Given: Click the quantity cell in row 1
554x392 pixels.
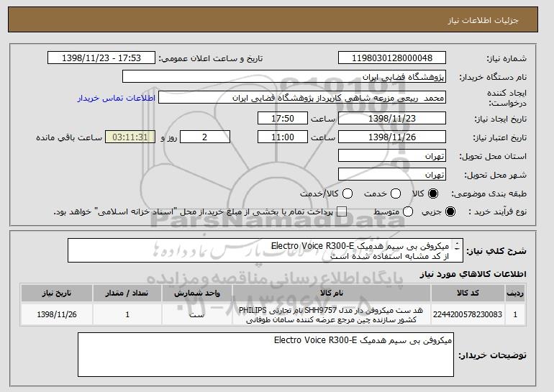Looking at the screenshot, I should tap(127, 314).
